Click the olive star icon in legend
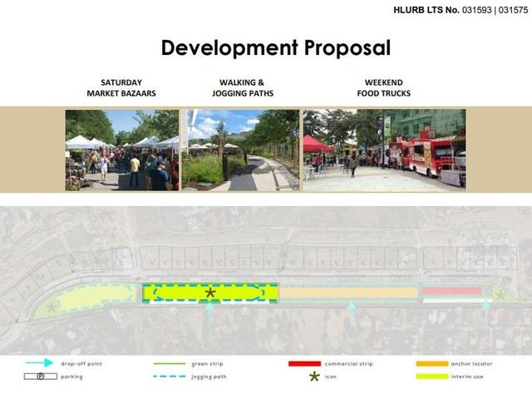Viewport: 532px width, 399px height. (x=314, y=377)
